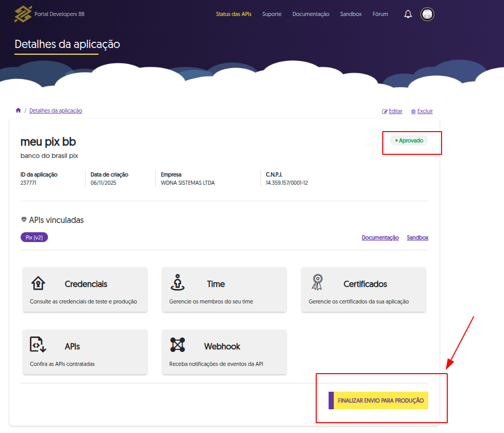Open Sandbox link under APIs vinculadas

pyautogui.click(x=417, y=237)
